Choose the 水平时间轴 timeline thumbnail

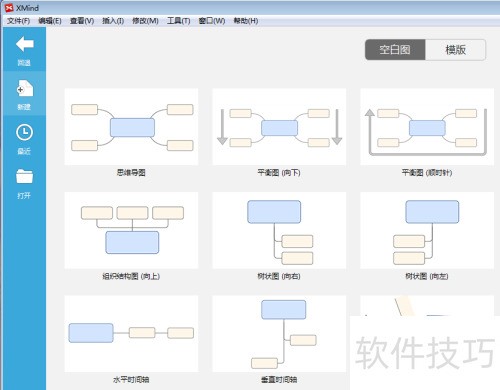[131, 333]
